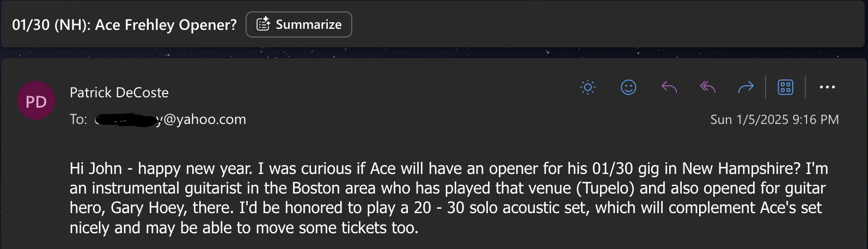Click the PD sender avatar

click(36, 101)
